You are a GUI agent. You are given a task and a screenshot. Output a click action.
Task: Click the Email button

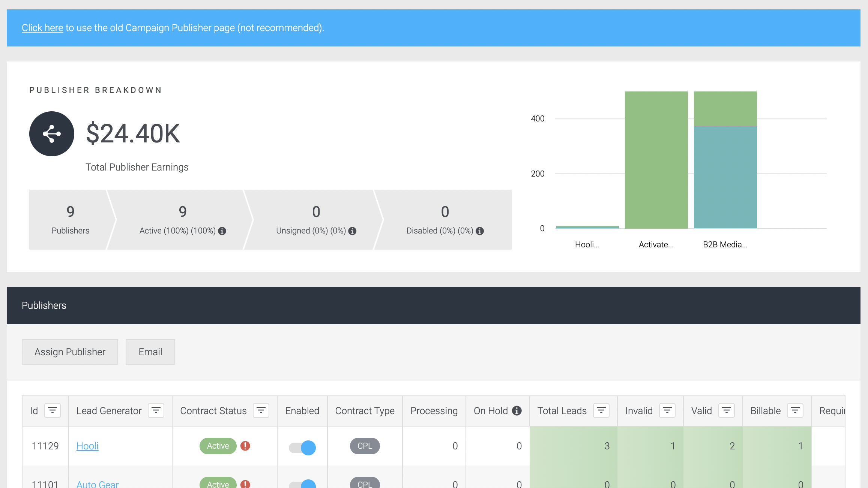pyautogui.click(x=150, y=352)
